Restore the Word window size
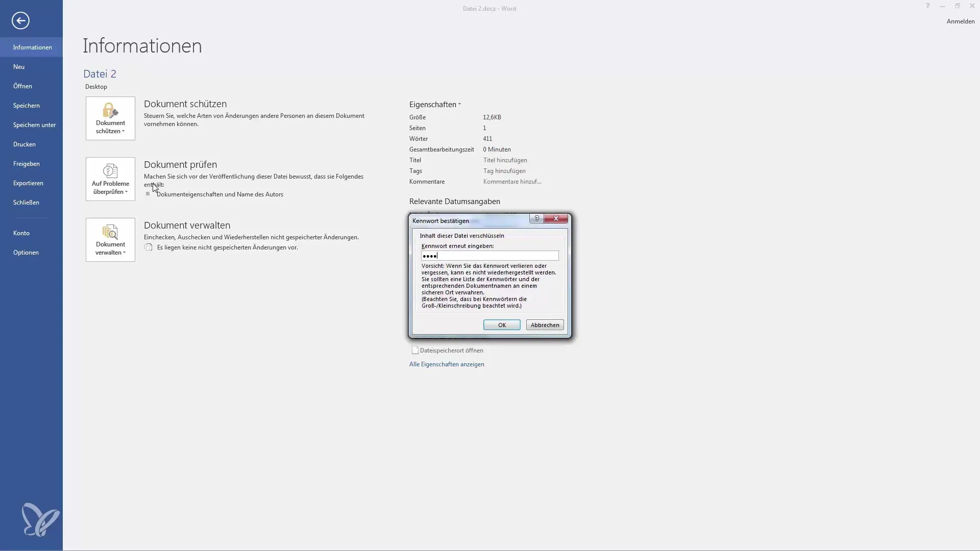This screenshot has width=980, height=551. click(x=957, y=6)
